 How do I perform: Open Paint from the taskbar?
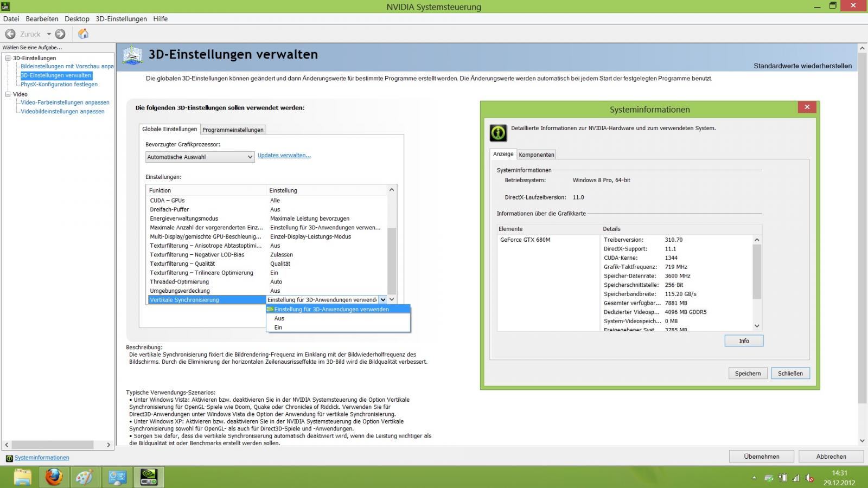click(x=85, y=477)
